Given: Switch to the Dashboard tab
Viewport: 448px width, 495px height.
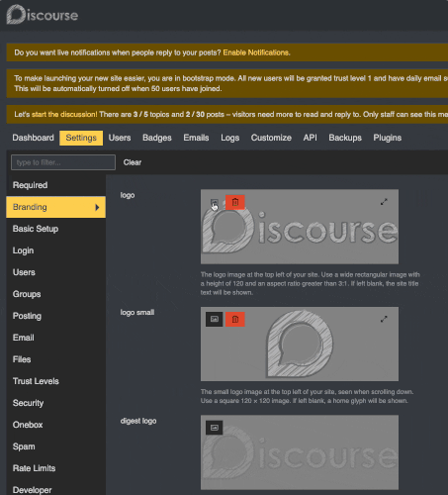Looking at the screenshot, I should [x=33, y=138].
